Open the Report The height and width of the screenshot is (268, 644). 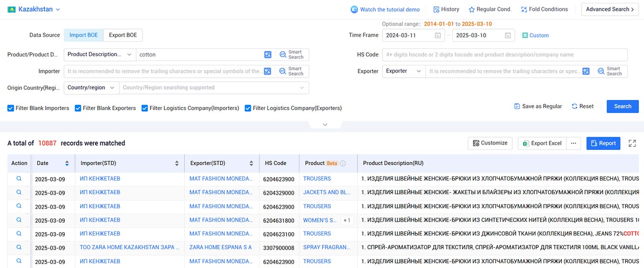pos(603,143)
